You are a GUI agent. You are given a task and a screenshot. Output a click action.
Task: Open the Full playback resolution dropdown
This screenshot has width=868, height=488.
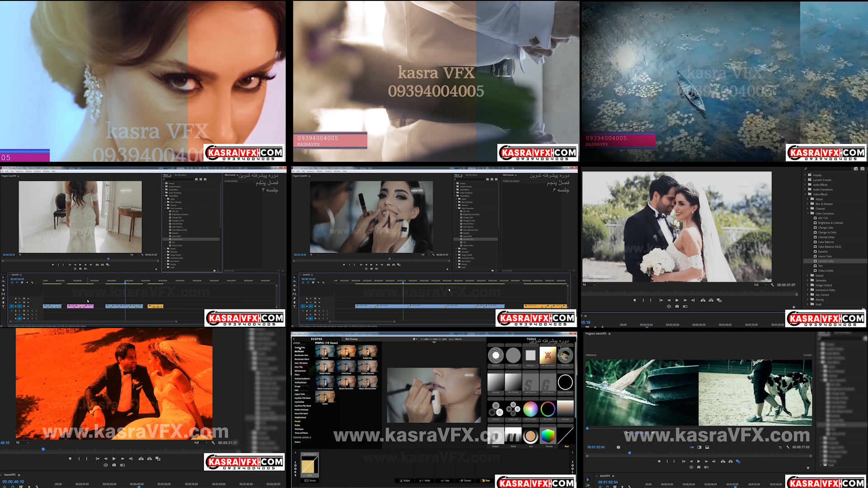[x=759, y=285]
